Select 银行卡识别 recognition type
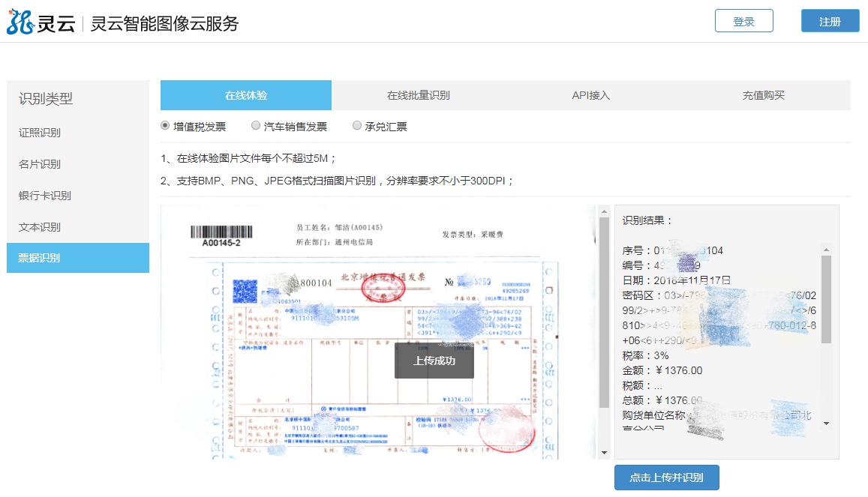The image size is (868, 497). [x=45, y=196]
